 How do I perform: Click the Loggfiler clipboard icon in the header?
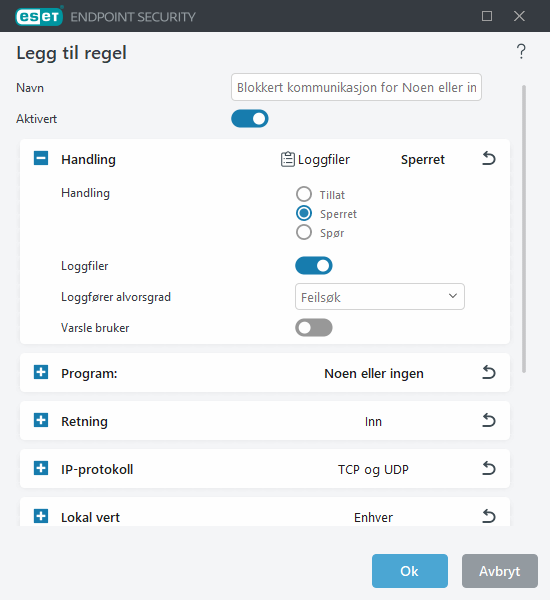(x=287, y=159)
